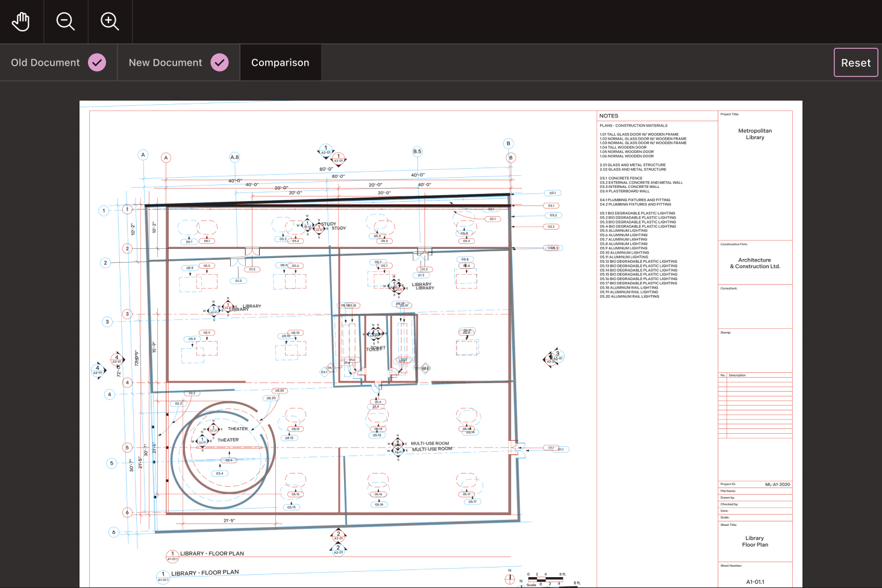882x588 pixels.
Task: Select grid bubble A at the top left
Action: (x=143, y=155)
